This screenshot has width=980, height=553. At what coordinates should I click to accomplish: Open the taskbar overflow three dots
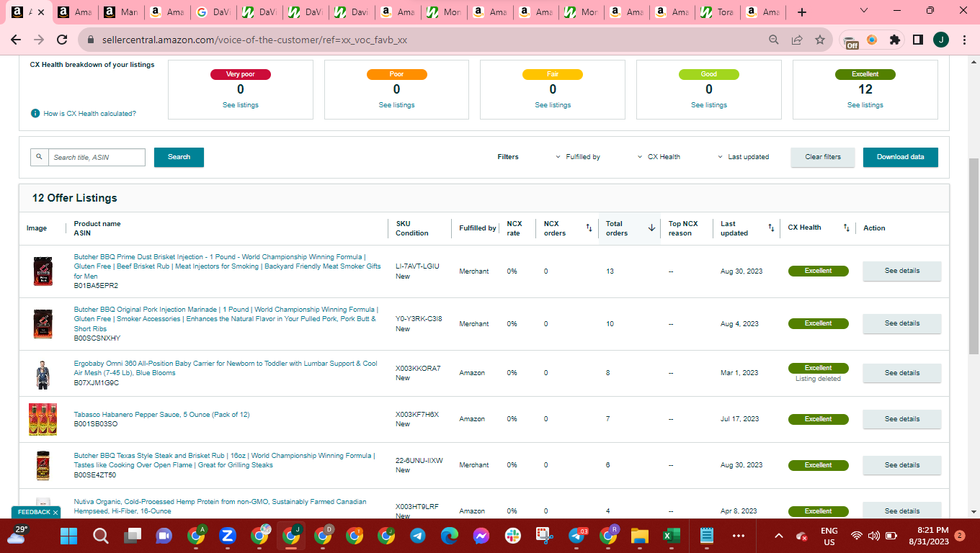[739, 536]
